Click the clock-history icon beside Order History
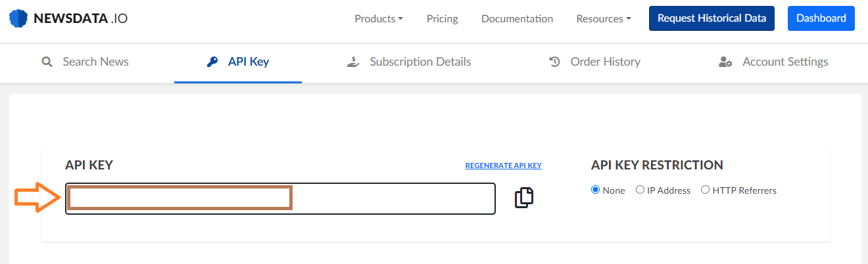 click(x=554, y=62)
